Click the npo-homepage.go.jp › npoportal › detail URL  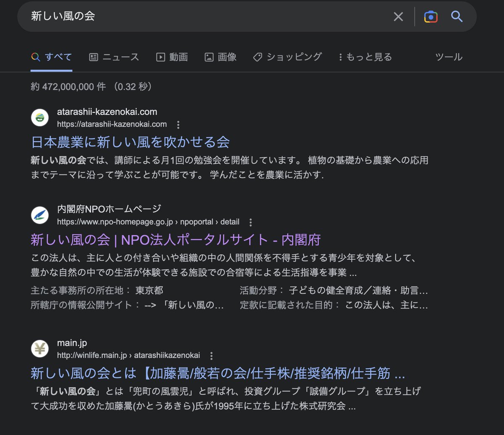click(148, 222)
